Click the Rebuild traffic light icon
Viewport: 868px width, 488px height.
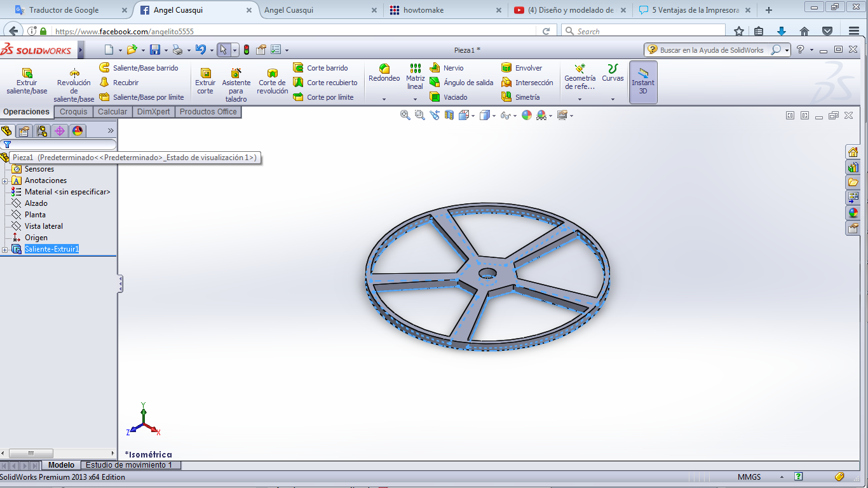coord(246,50)
